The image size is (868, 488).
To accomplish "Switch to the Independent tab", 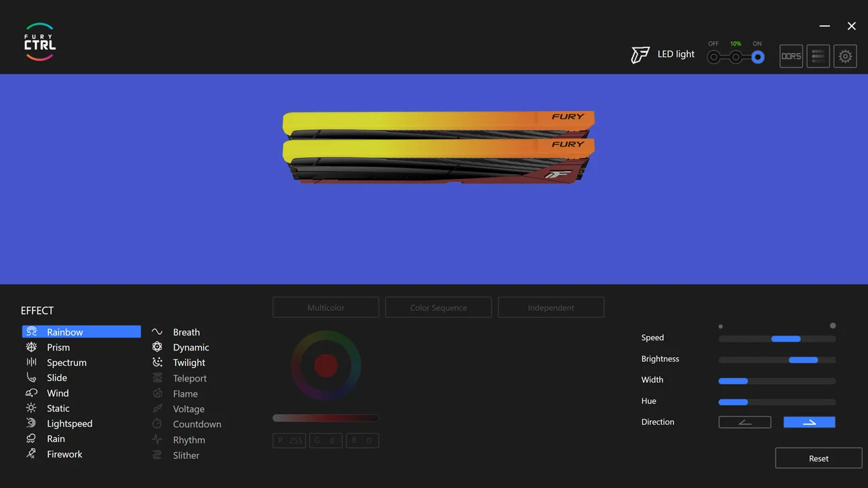I will (551, 307).
